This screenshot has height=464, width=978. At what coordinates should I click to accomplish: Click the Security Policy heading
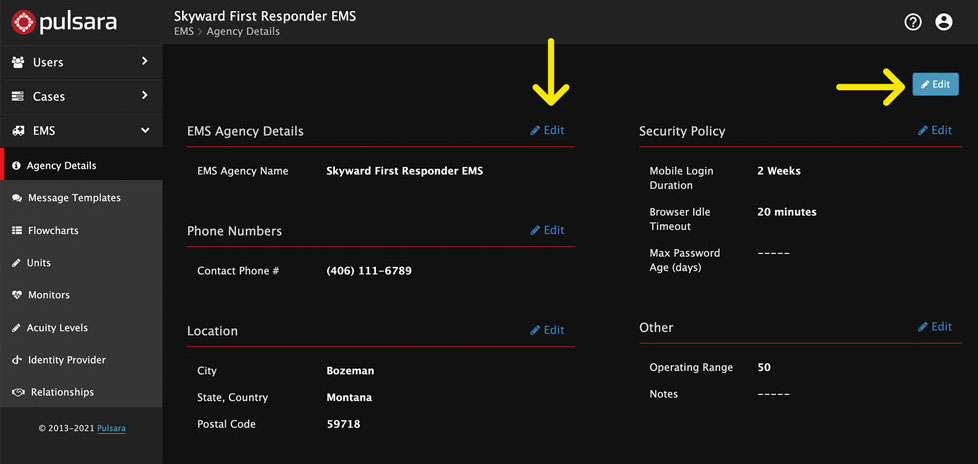[682, 132]
